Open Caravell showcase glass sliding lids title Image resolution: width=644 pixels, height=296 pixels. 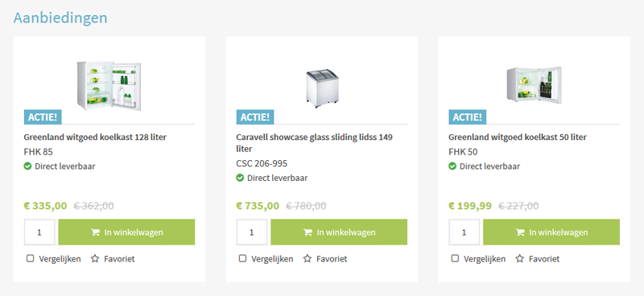point(314,143)
